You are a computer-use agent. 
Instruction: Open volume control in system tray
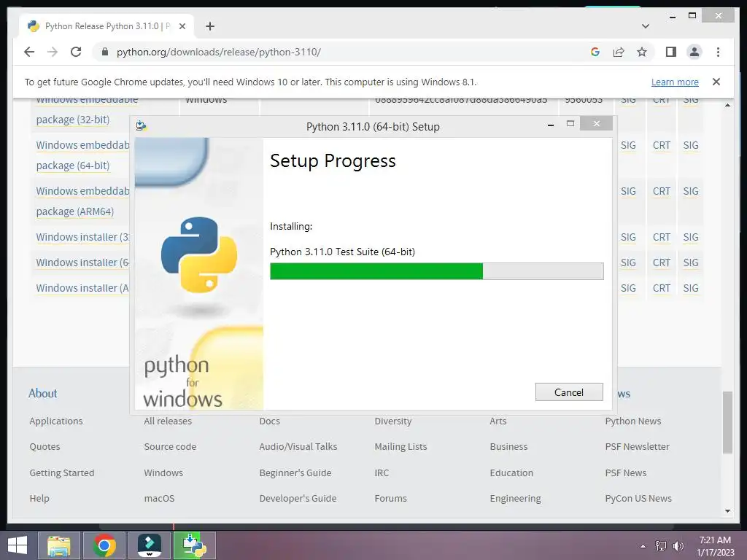coord(678,546)
